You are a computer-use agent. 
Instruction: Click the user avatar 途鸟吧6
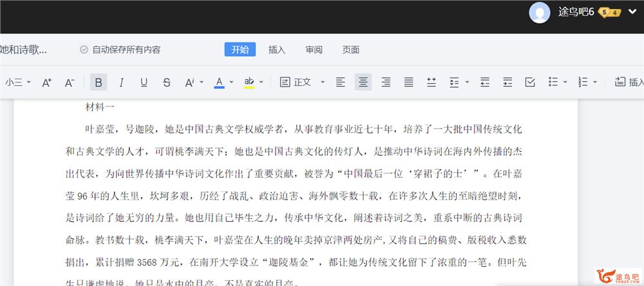pos(539,12)
